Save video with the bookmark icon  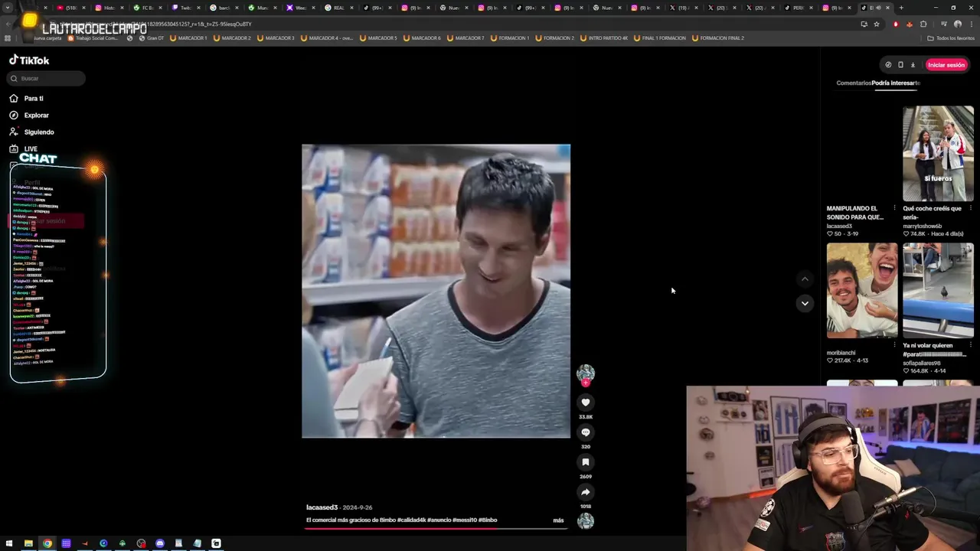click(586, 461)
